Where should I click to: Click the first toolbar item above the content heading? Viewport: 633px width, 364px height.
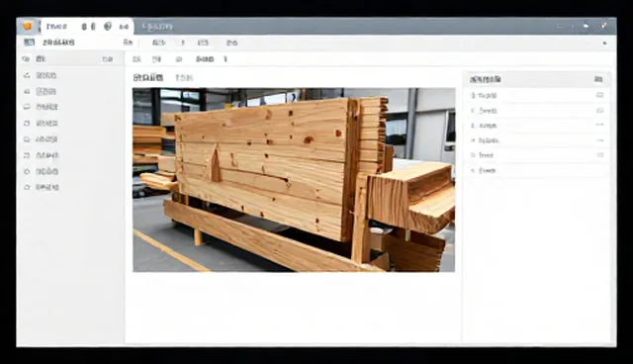coord(136,59)
